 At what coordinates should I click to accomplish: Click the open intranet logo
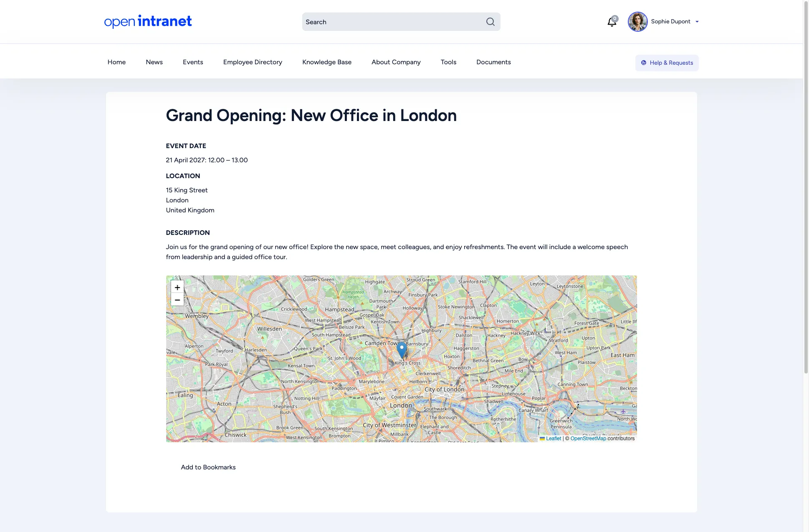148,21
